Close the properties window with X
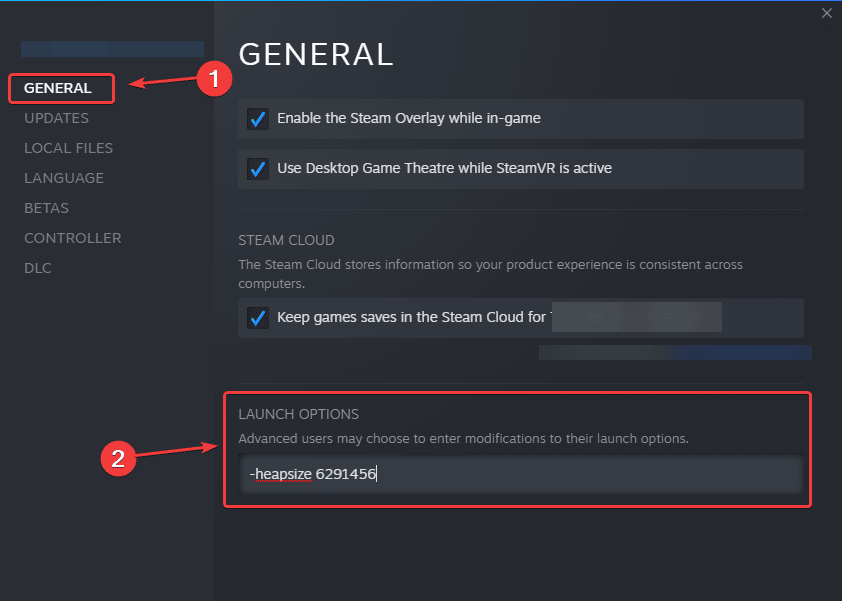The height and width of the screenshot is (601, 842). click(826, 13)
